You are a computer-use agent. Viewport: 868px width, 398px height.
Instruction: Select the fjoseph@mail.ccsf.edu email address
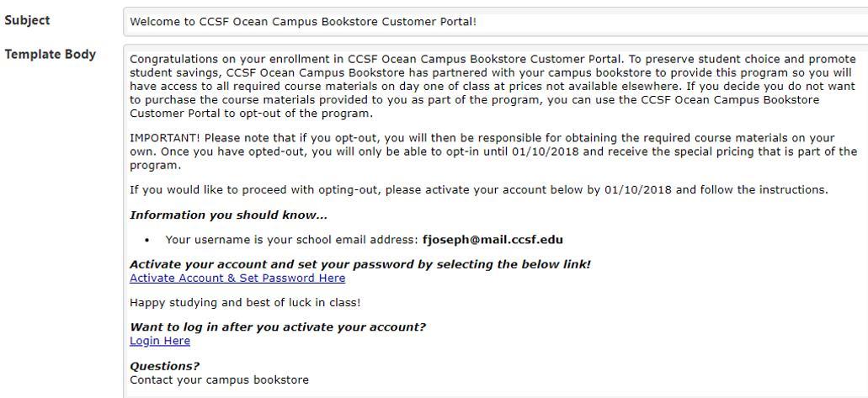(493, 240)
